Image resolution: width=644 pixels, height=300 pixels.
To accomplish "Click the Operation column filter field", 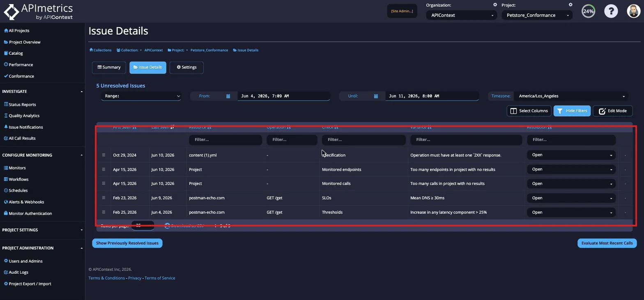I will coord(292,140).
